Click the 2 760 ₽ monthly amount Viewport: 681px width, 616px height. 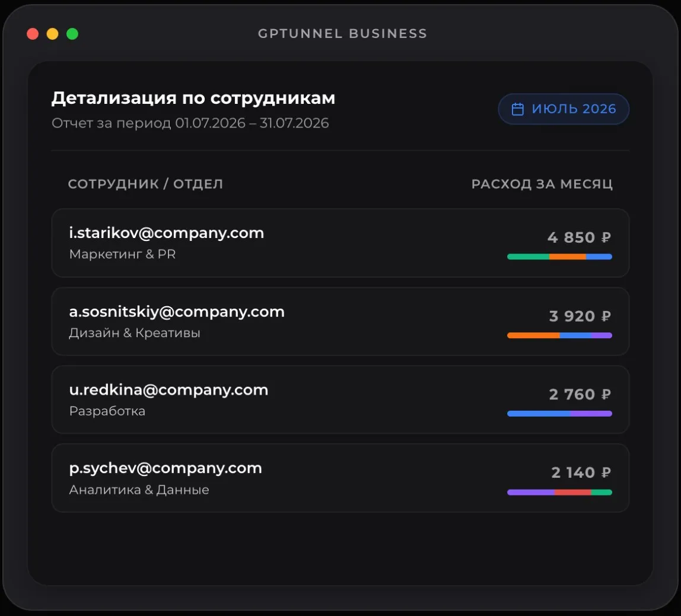point(580,394)
